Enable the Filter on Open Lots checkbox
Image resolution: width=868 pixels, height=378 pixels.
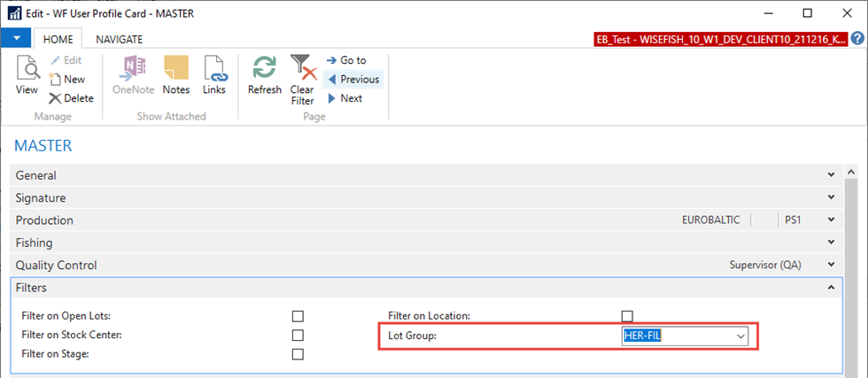[x=298, y=316]
